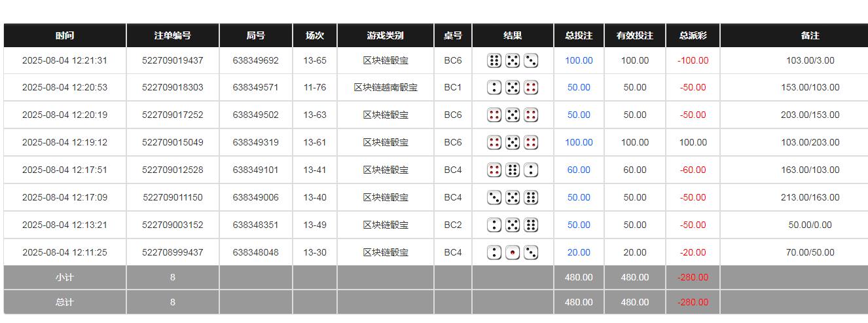Click the 时间 column header

(65, 36)
